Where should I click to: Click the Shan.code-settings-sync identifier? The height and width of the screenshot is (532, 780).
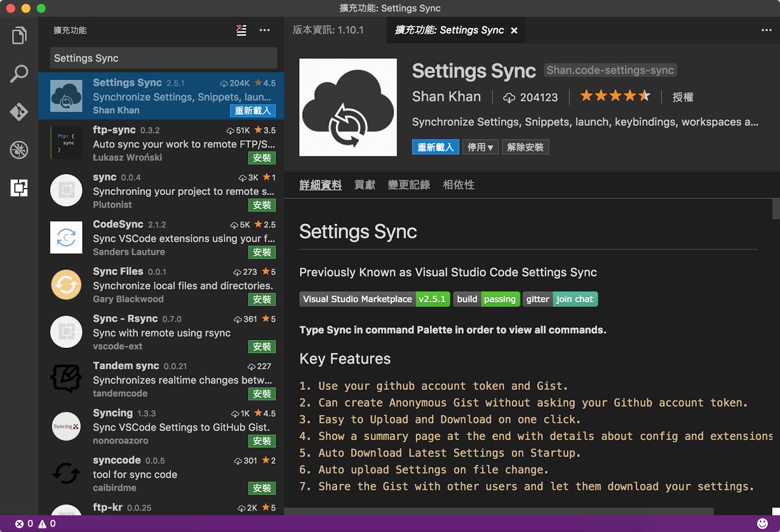610,70
